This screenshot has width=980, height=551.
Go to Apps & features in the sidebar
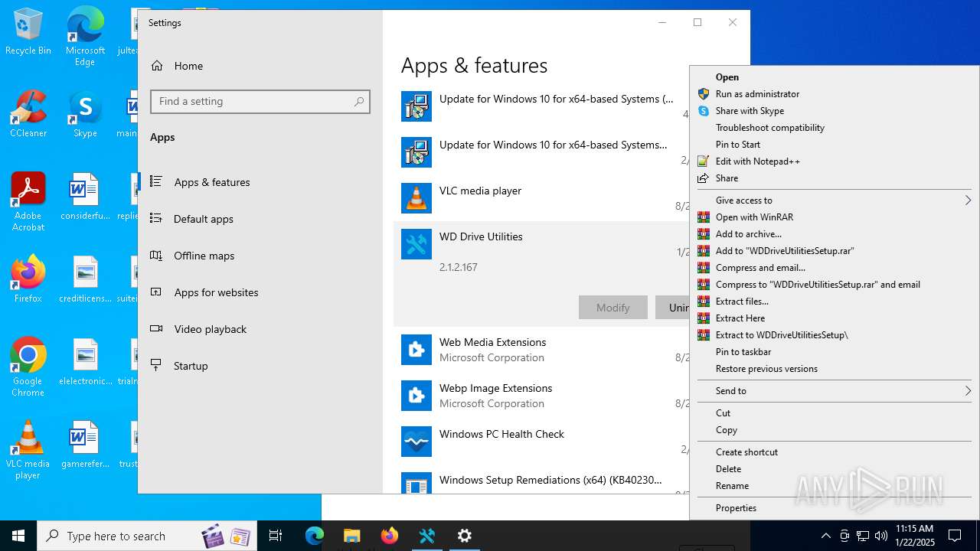260,182
